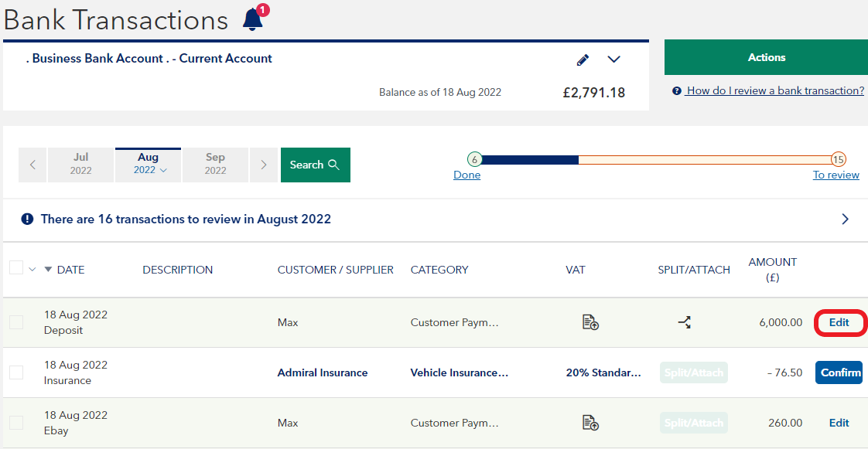Viewport: 868px width, 449px height.
Task: Click the notification bell icon
Action: point(253,20)
